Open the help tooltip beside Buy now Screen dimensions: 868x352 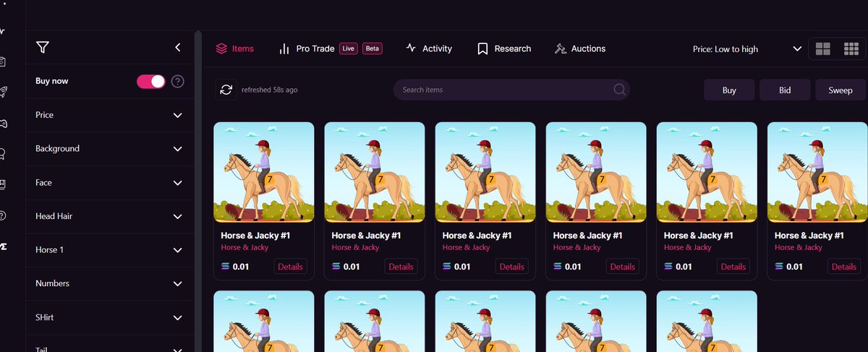click(x=177, y=82)
